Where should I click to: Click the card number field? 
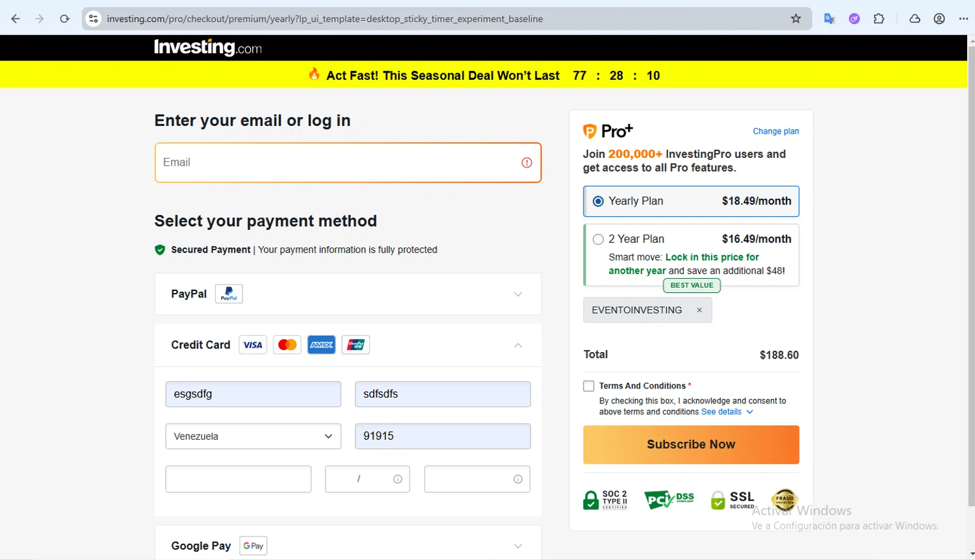click(x=239, y=479)
